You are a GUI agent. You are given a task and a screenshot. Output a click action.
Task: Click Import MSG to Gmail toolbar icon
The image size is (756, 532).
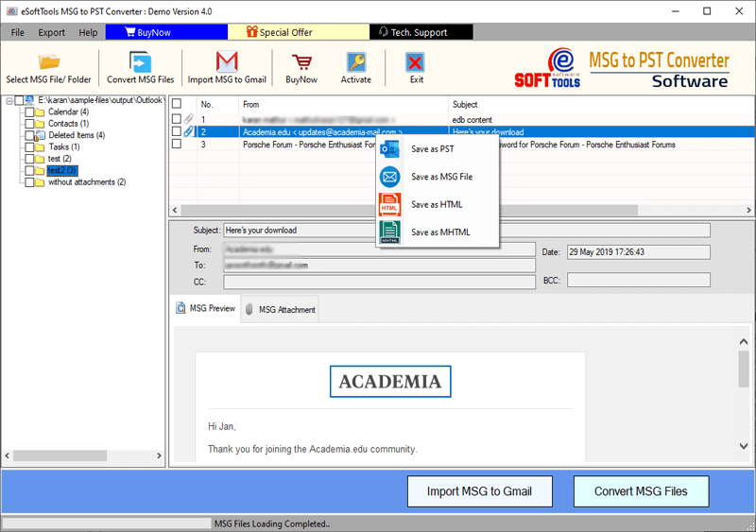click(227, 61)
